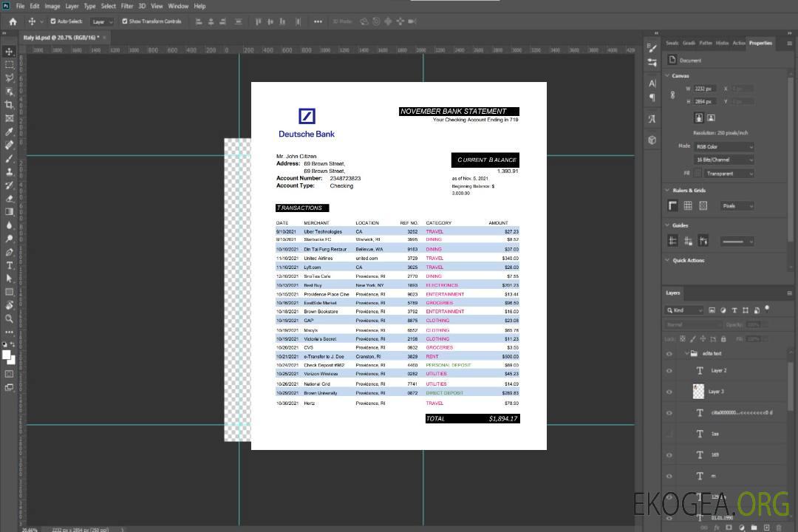Viewport: 798px width, 532px height.
Task: Hide the 'm' text layer
Action: pyautogui.click(x=669, y=477)
